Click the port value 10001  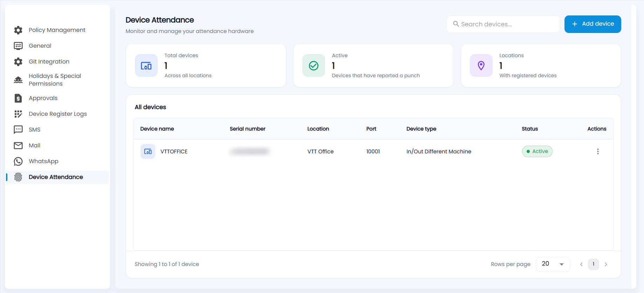pyautogui.click(x=373, y=152)
